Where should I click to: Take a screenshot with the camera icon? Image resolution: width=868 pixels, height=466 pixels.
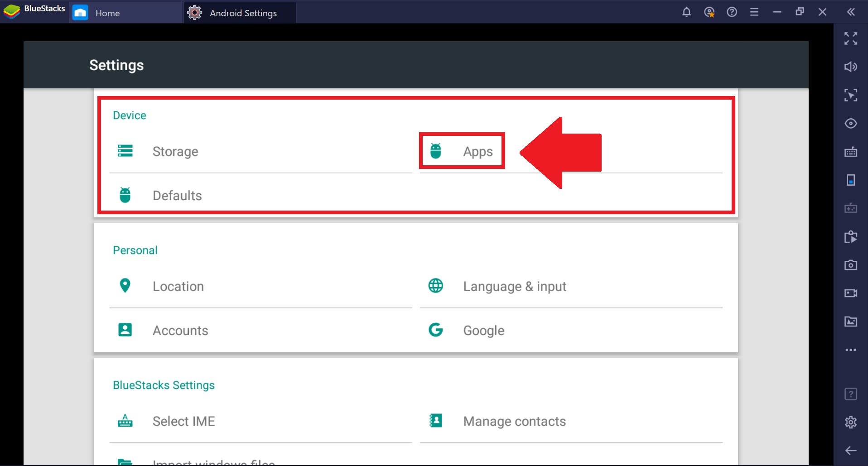click(x=851, y=265)
